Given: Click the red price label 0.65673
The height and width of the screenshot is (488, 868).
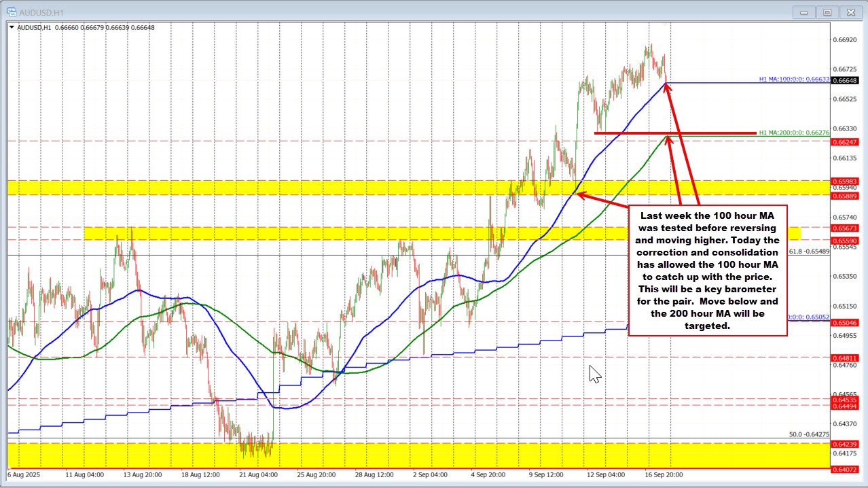Looking at the screenshot, I should click(845, 228).
